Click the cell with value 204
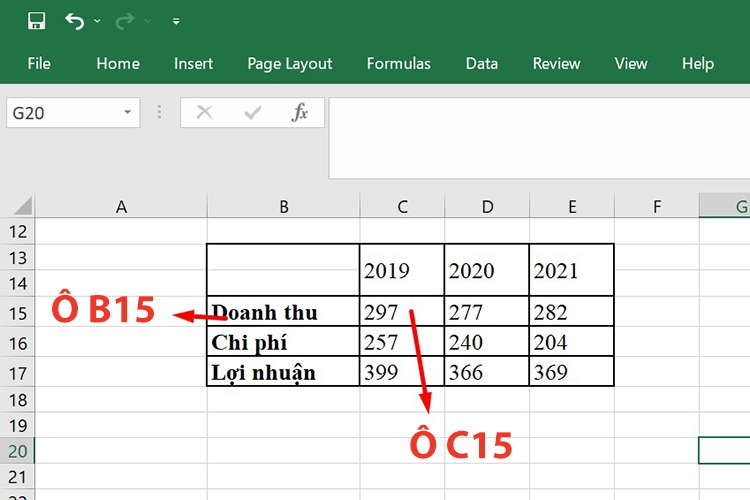The width and height of the screenshot is (750, 500). click(572, 342)
